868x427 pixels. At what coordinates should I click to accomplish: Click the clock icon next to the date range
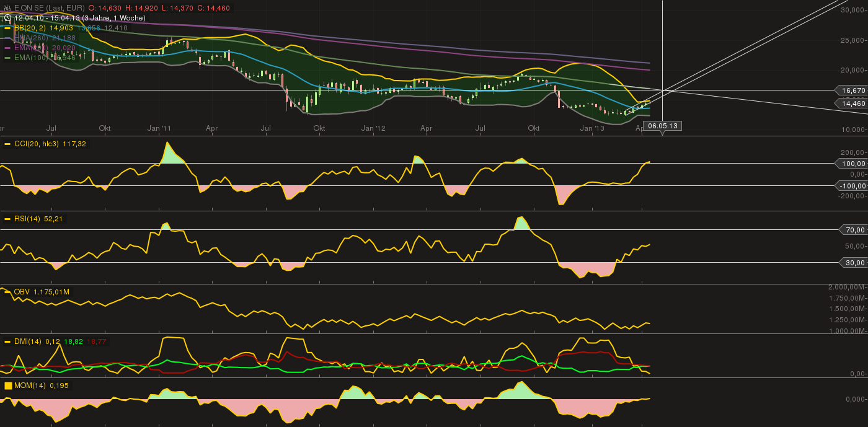pyautogui.click(x=7, y=18)
